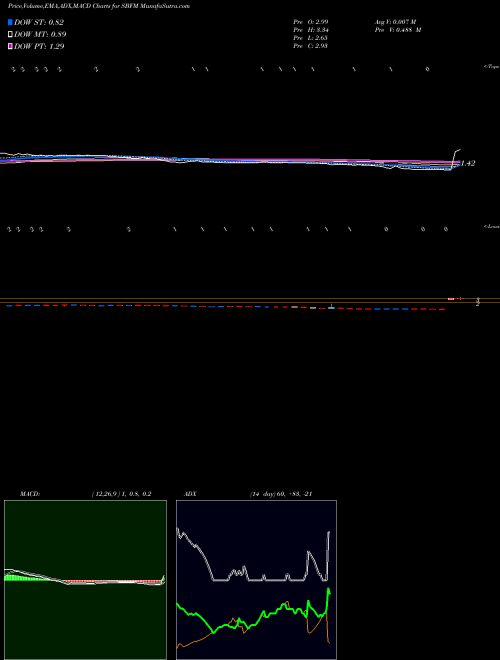Click the ADX parameters '(14 day) 60, +83, -21'
This screenshot has height=660, width=500.
click(280, 494)
